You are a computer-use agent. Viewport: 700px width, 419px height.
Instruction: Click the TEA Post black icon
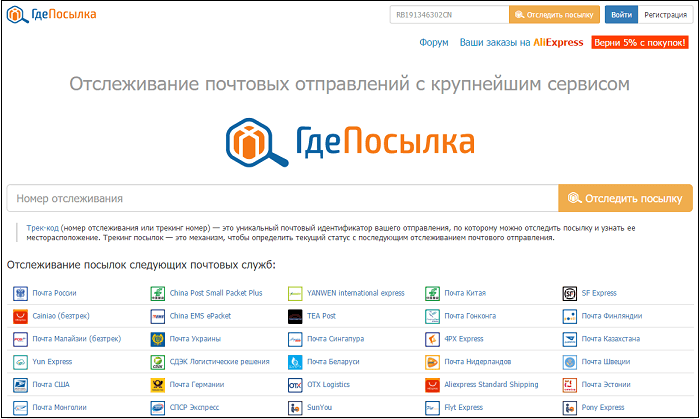[295, 316]
